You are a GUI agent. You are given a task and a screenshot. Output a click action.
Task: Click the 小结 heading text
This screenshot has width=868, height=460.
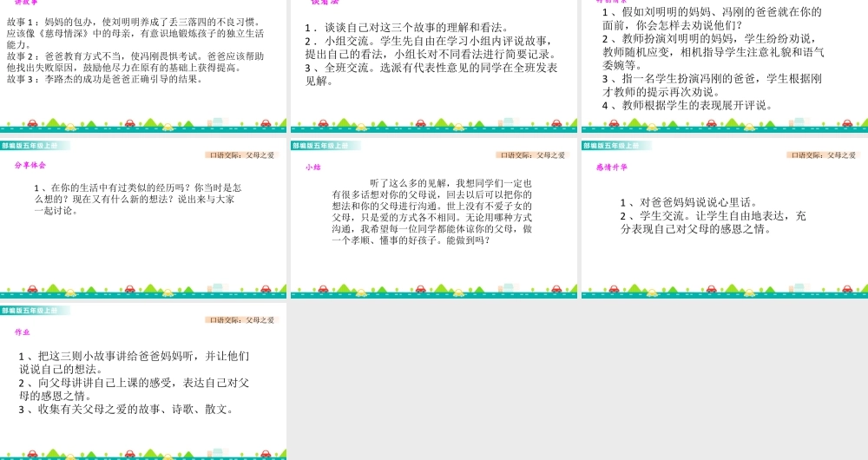(x=313, y=167)
